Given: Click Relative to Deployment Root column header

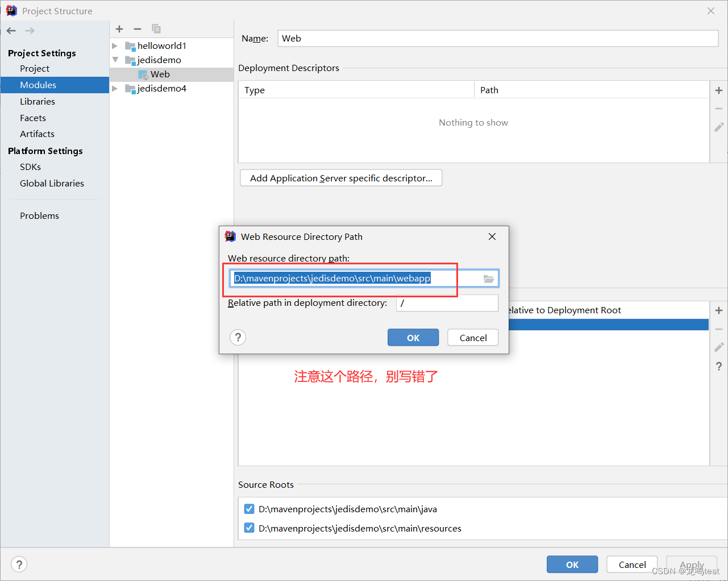Looking at the screenshot, I should 564,310.
